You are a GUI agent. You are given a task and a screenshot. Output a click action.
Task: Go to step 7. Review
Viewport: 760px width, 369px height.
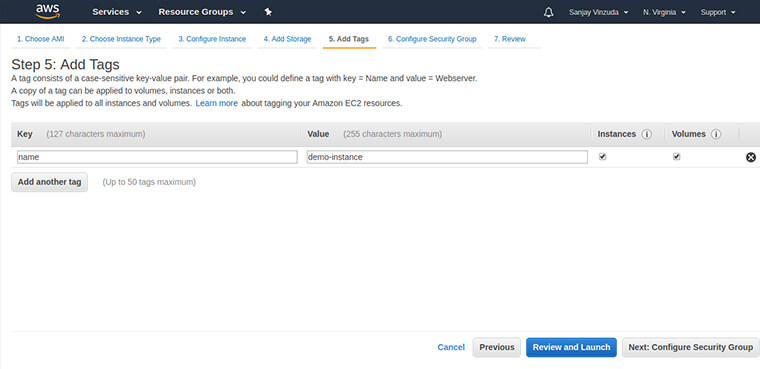(509, 39)
